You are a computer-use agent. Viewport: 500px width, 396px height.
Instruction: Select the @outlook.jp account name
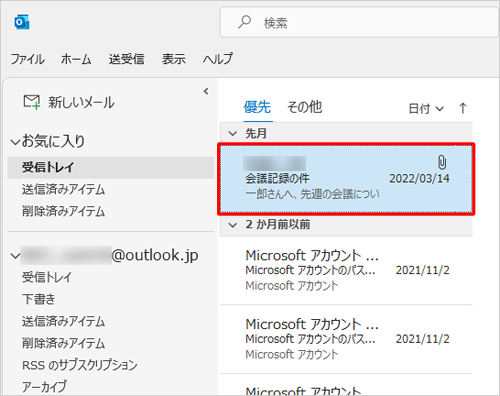tap(109, 255)
